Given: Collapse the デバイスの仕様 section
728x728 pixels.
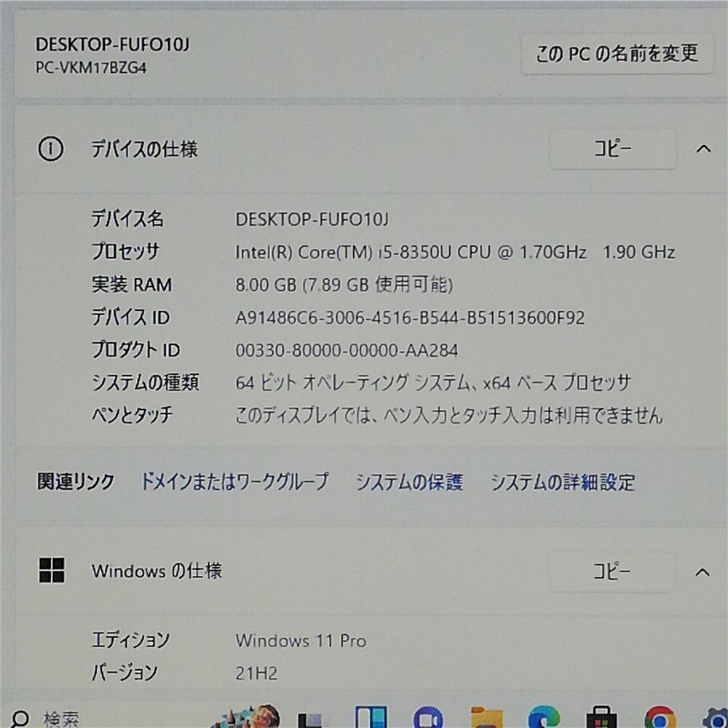Looking at the screenshot, I should tap(703, 149).
